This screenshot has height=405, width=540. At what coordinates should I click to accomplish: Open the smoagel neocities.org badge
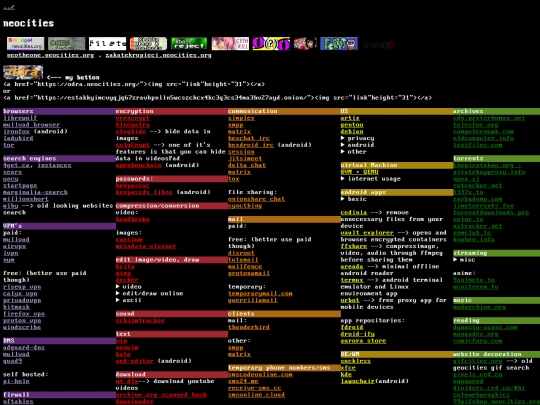(26, 44)
